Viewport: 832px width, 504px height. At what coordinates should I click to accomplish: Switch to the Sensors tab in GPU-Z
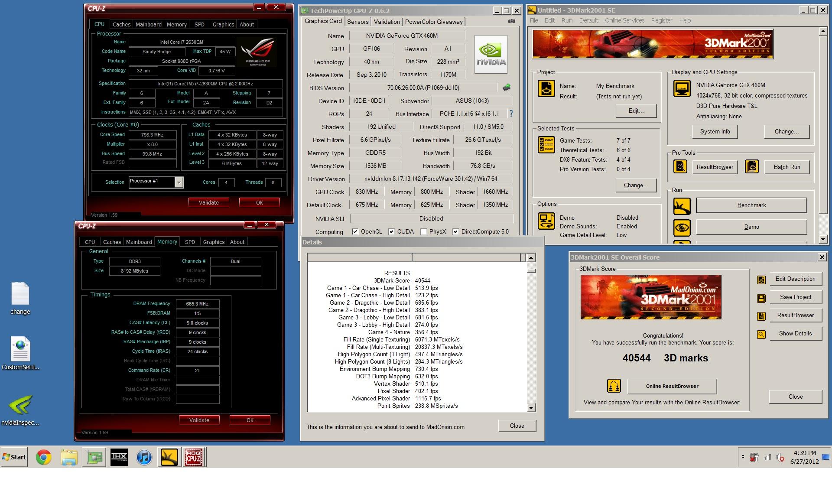(x=357, y=22)
